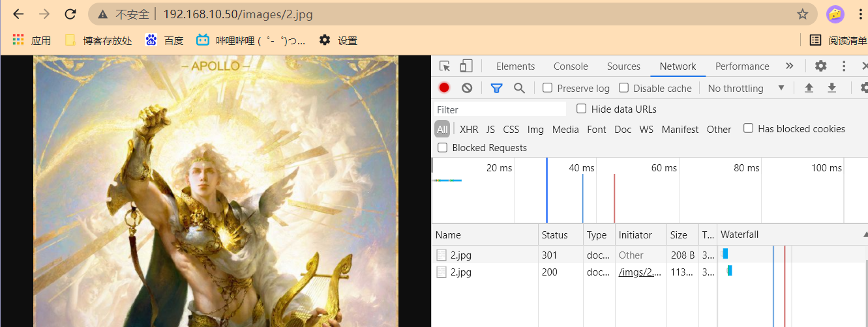Stop recording the network log
Screen dimensions: 868x327
tap(444, 88)
